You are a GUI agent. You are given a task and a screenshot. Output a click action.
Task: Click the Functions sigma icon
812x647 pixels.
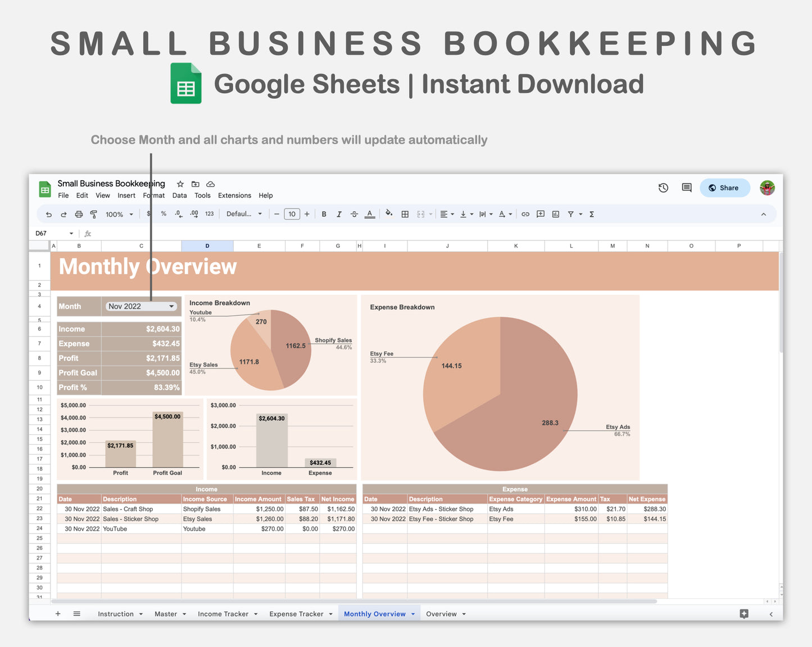(x=592, y=214)
